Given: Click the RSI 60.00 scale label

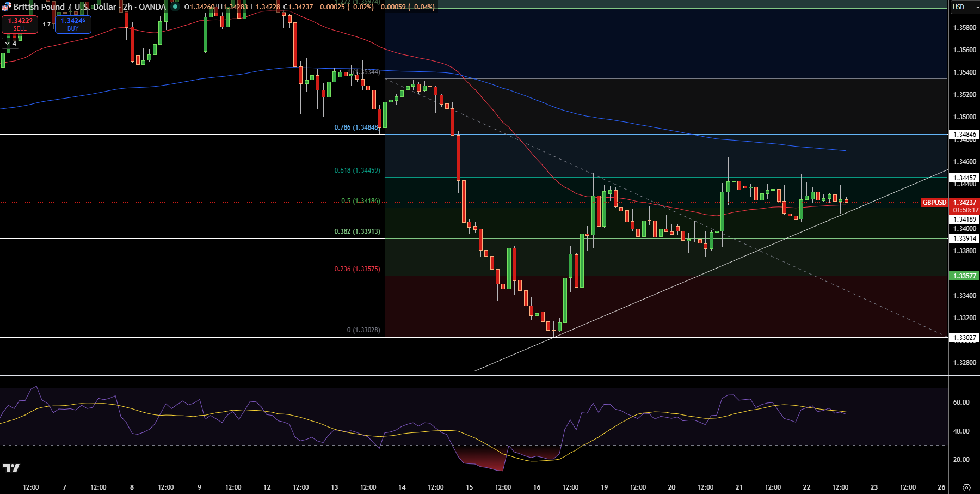Looking at the screenshot, I should pyautogui.click(x=961, y=402).
